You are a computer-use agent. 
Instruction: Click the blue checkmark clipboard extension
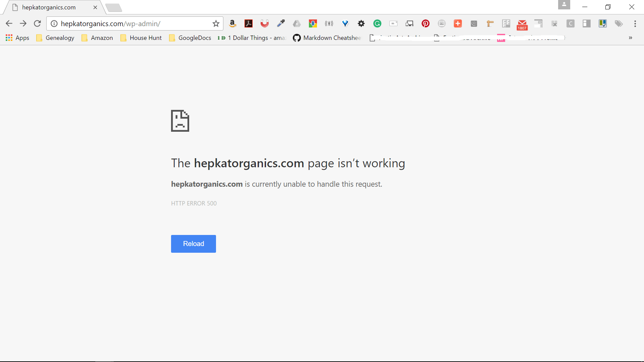tap(603, 23)
